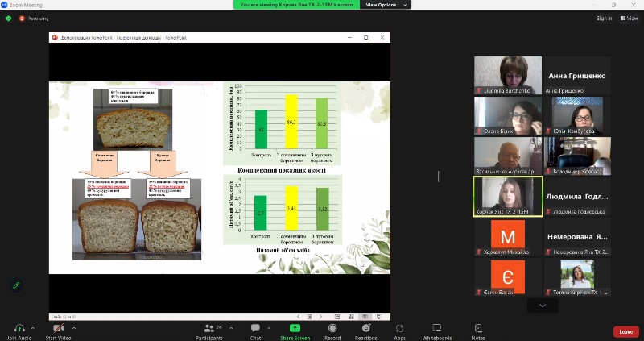This screenshot has width=644, height=341.
Task: Click the green encryption shield icon
Action: [x=9, y=19]
